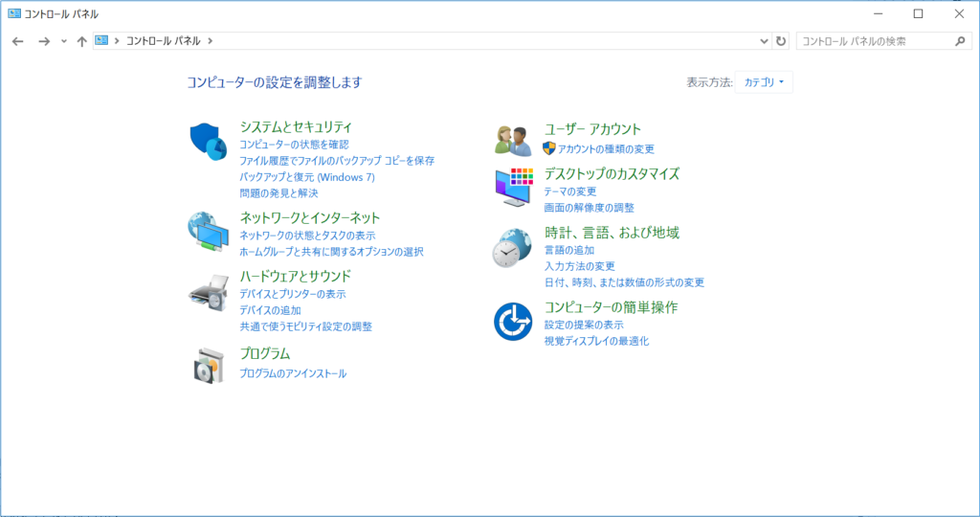
Task: Expand the address bar history dropdown
Action: click(764, 41)
